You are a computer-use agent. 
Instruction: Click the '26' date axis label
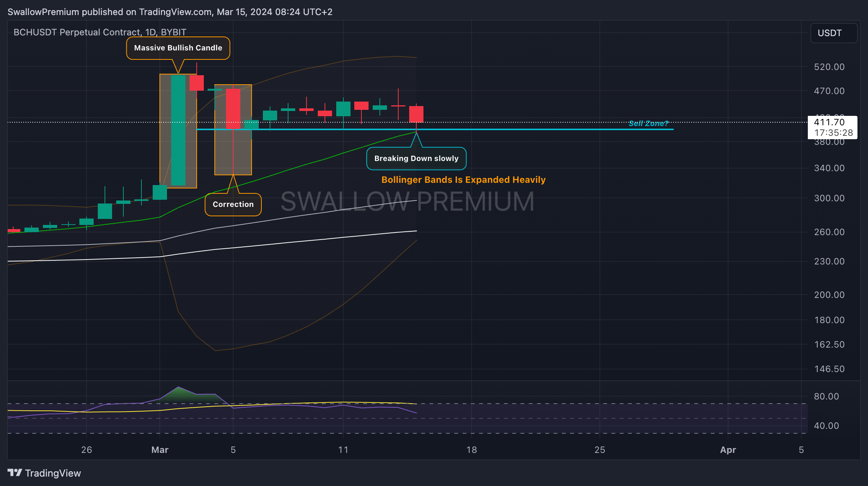coord(86,450)
